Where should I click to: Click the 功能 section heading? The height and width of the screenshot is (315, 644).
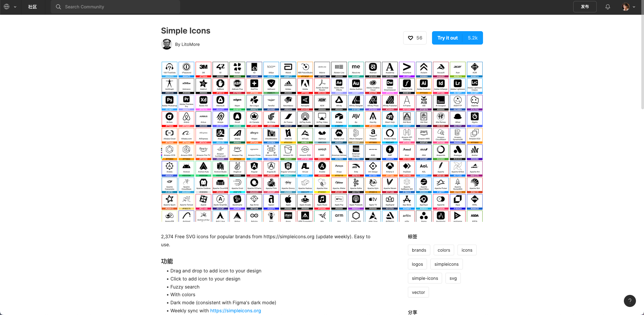pos(167,261)
